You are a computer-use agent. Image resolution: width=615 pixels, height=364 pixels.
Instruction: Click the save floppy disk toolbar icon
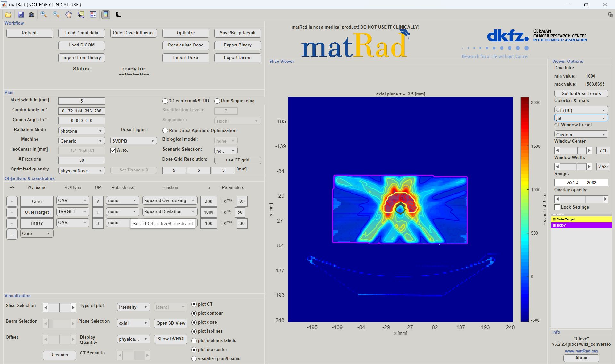click(21, 14)
